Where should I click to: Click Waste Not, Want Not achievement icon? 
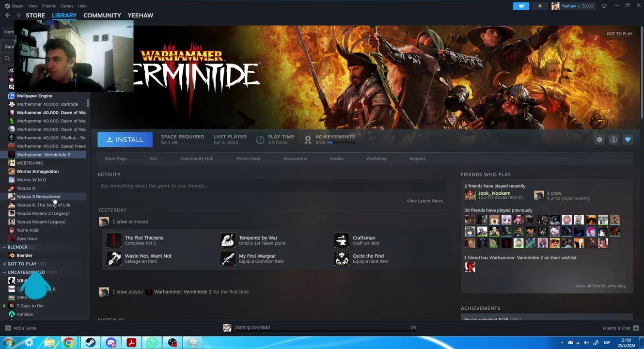[x=114, y=258]
